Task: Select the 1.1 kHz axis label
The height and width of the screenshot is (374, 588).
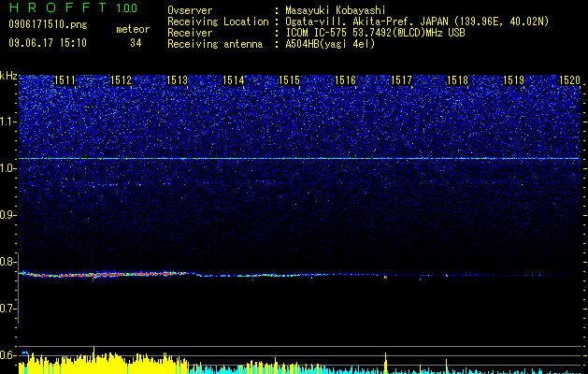Action: 7,122
